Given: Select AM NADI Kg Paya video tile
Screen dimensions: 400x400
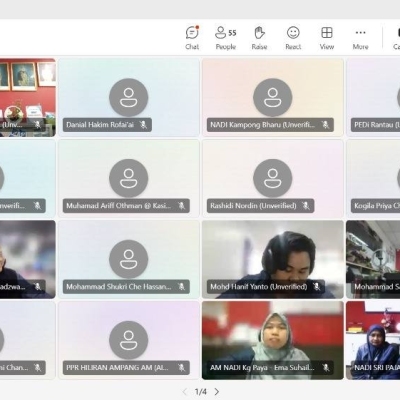Looking at the screenshot, I should tap(273, 340).
